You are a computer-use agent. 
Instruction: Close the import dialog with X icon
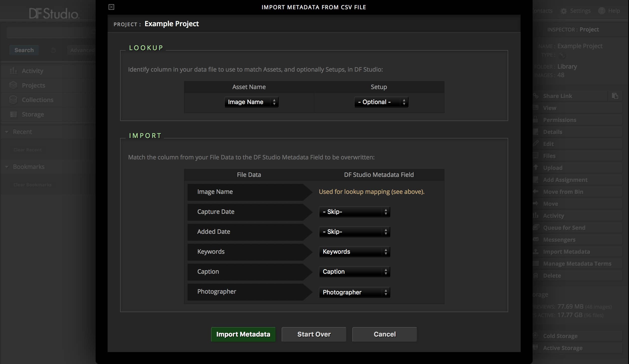[111, 7]
